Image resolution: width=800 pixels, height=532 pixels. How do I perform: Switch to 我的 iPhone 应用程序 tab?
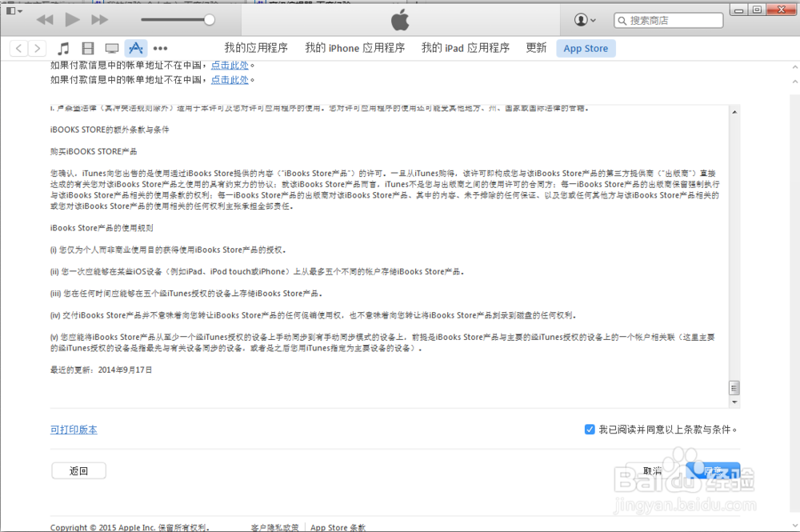[355, 48]
